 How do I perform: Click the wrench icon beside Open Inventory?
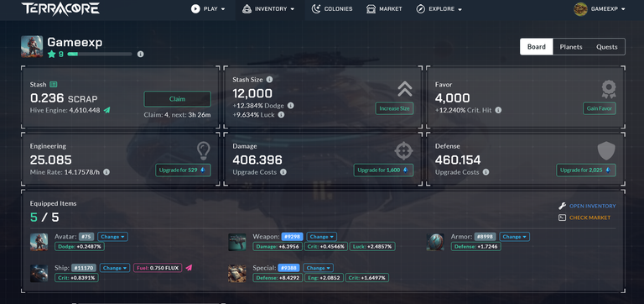pos(563,206)
